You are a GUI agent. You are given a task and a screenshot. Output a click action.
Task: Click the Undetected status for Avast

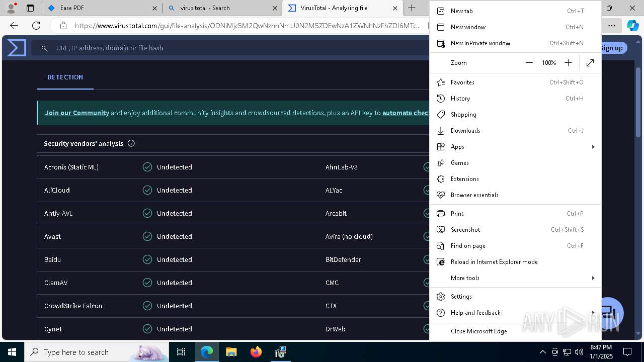174,237
